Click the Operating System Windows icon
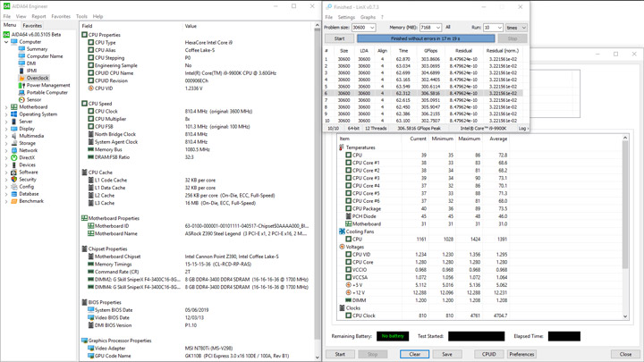 (14, 114)
